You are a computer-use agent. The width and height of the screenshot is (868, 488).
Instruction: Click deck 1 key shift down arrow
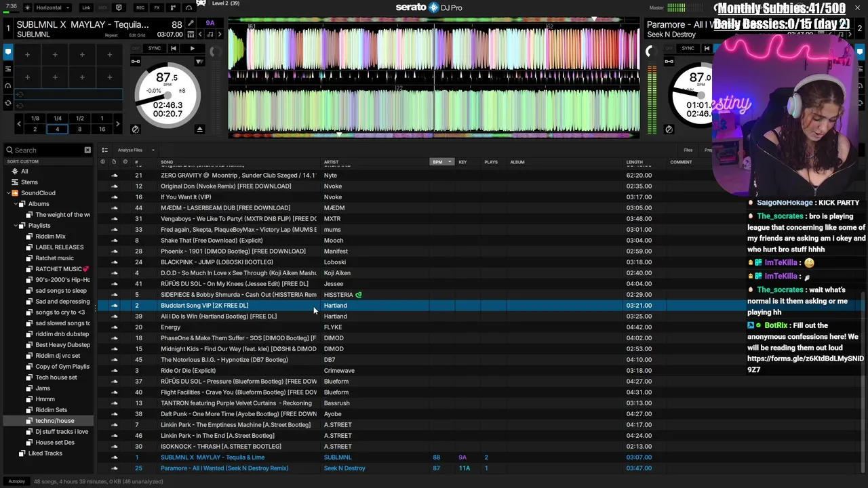pos(200,35)
